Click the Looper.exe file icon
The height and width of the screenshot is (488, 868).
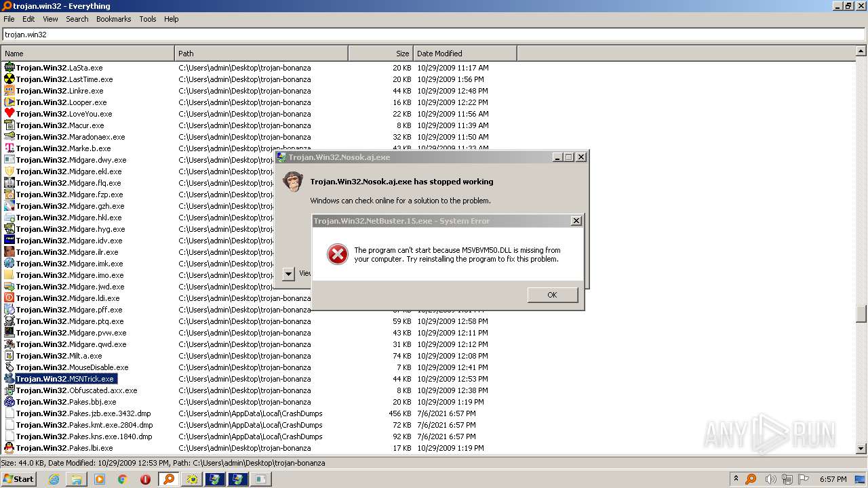9,102
